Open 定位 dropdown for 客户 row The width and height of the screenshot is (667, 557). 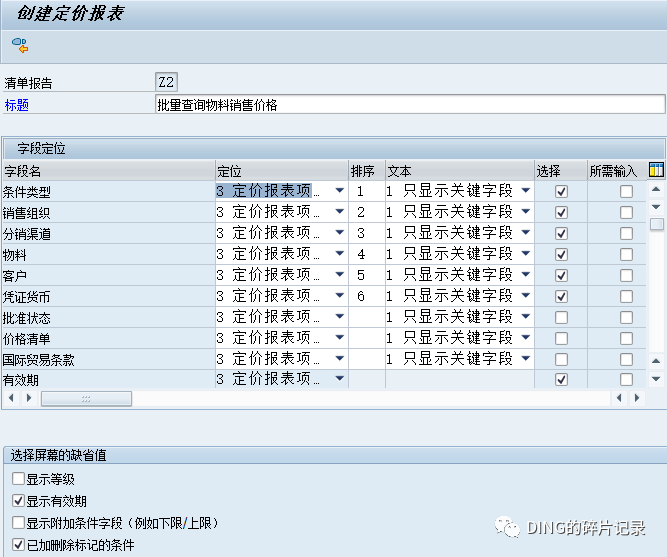[x=339, y=274]
